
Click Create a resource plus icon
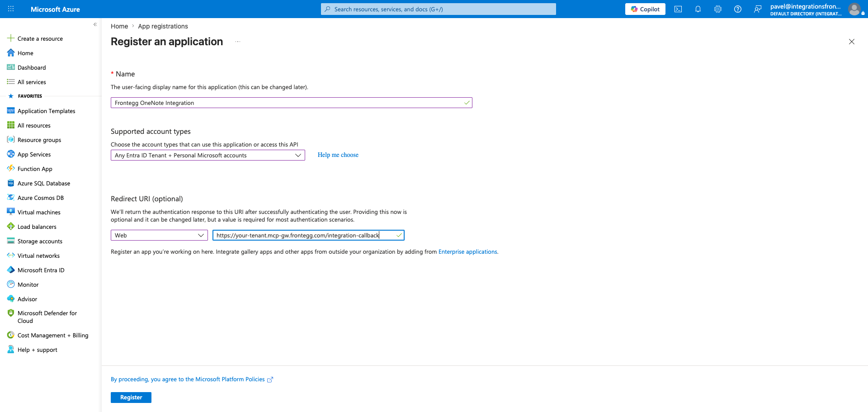pos(11,38)
